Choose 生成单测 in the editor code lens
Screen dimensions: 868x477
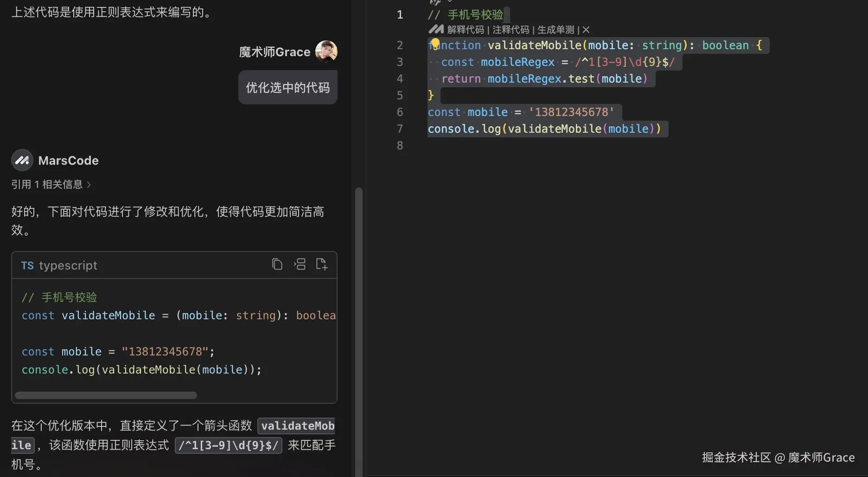point(555,30)
